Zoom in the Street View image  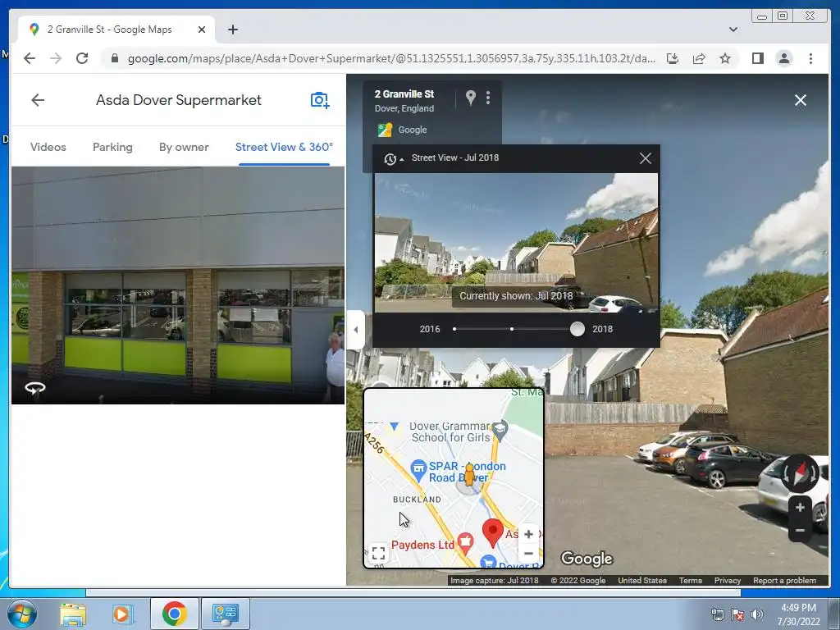coord(800,507)
